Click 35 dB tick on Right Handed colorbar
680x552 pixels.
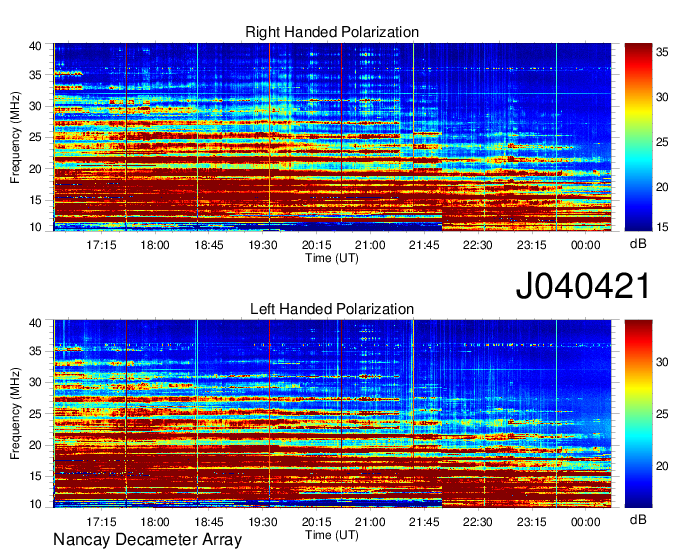point(662,52)
